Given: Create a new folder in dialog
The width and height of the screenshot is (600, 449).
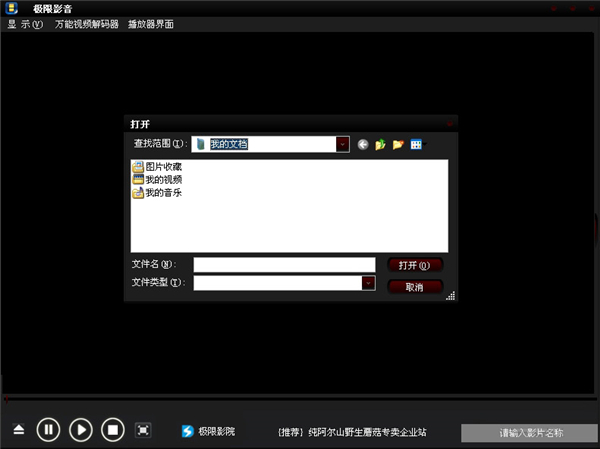Looking at the screenshot, I should 398,145.
